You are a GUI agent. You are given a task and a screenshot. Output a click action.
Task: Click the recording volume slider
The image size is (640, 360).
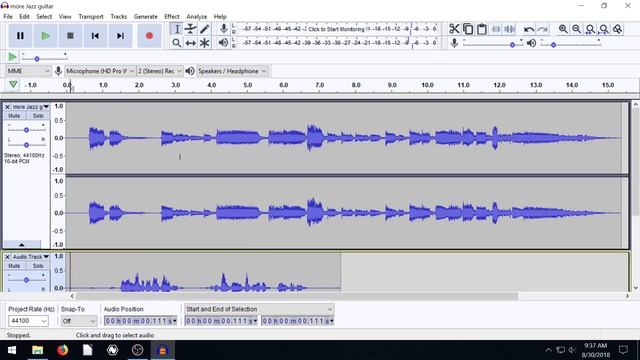pos(493,43)
